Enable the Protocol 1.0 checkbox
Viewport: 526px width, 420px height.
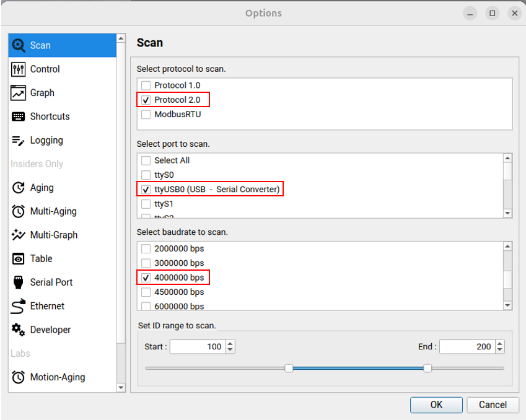point(146,85)
